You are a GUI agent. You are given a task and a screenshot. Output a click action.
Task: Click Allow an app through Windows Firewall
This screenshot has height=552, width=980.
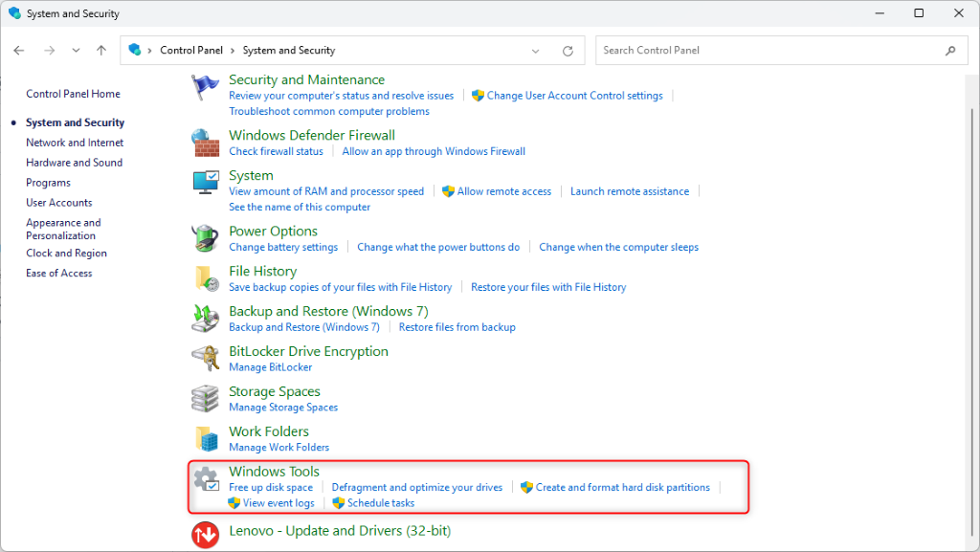point(434,151)
